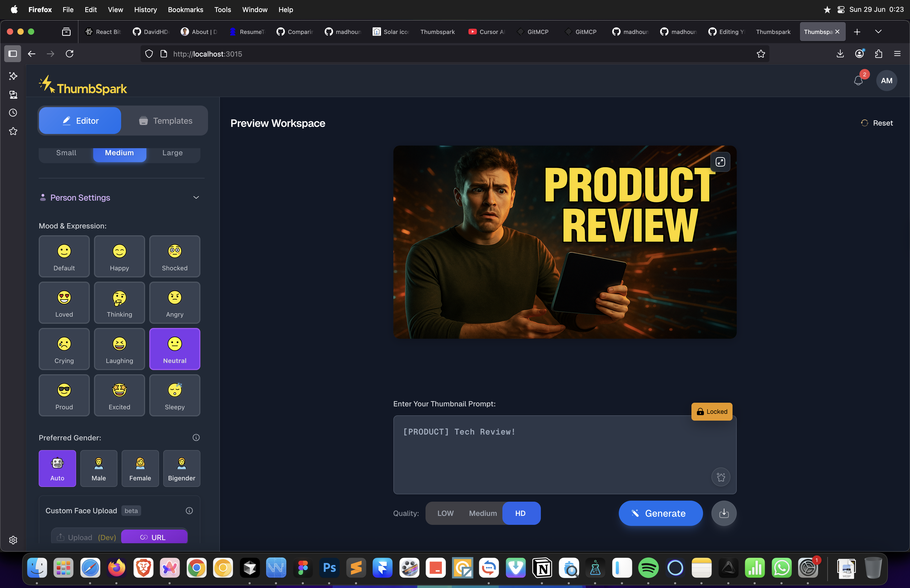Collapse the Person Settings section
The width and height of the screenshot is (910, 588).
click(196, 197)
